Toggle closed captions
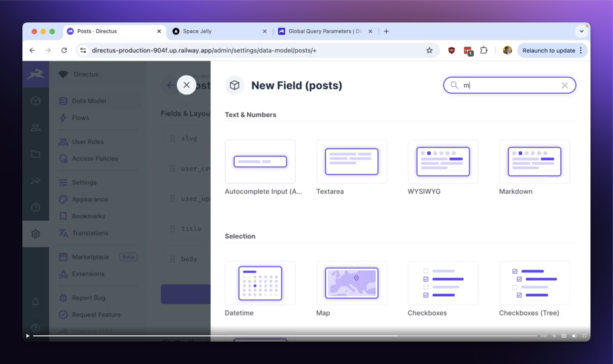Viewport: 613px width, 364px height. 564,336
